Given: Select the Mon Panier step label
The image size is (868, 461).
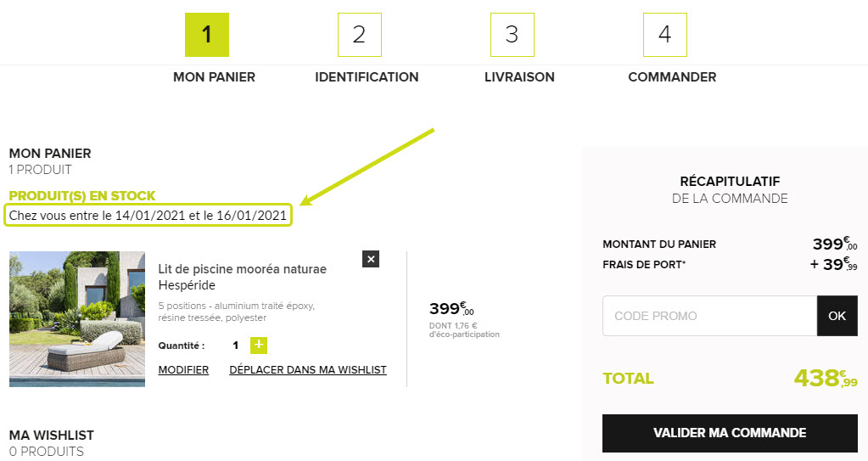Looking at the screenshot, I should (214, 77).
